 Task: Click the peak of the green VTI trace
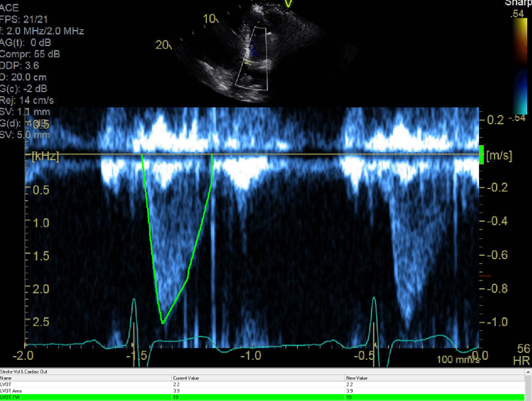pyautogui.click(x=163, y=323)
